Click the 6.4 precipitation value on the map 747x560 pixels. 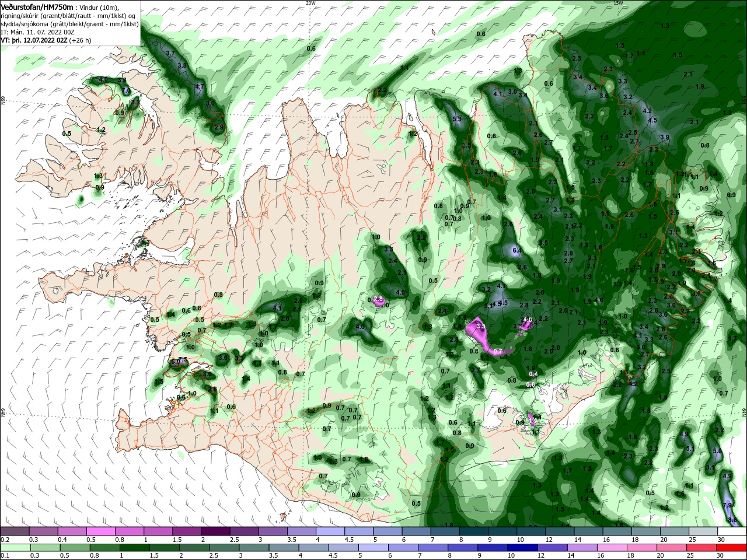pyautogui.click(x=516, y=250)
